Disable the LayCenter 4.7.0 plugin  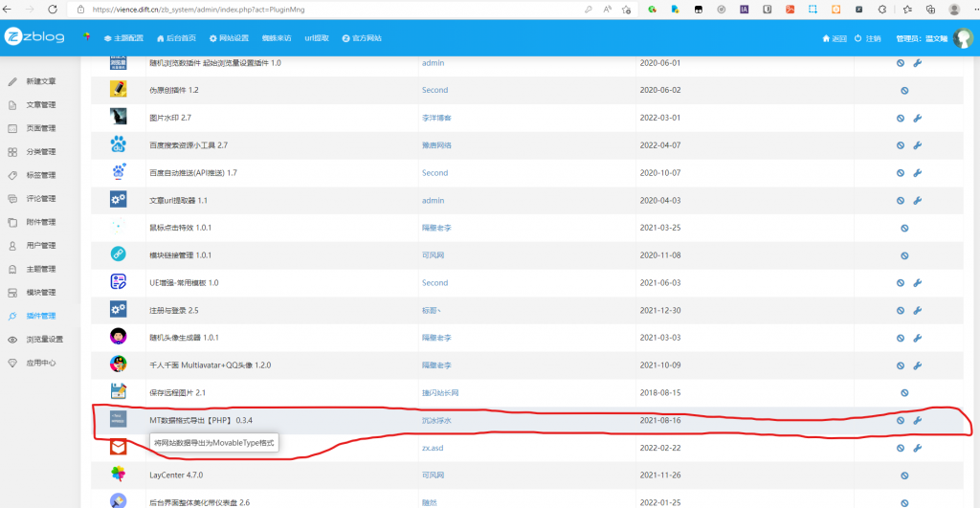[904, 475]
